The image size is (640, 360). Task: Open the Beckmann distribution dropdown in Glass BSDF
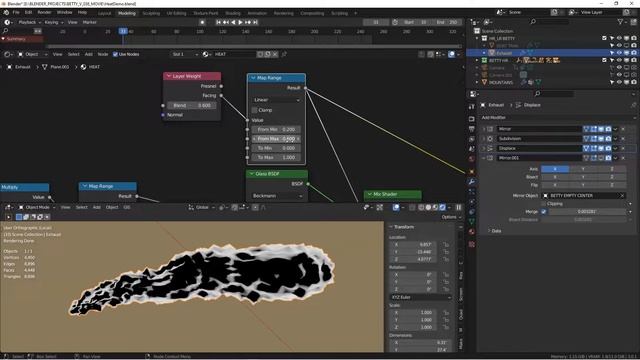(276, 196)
